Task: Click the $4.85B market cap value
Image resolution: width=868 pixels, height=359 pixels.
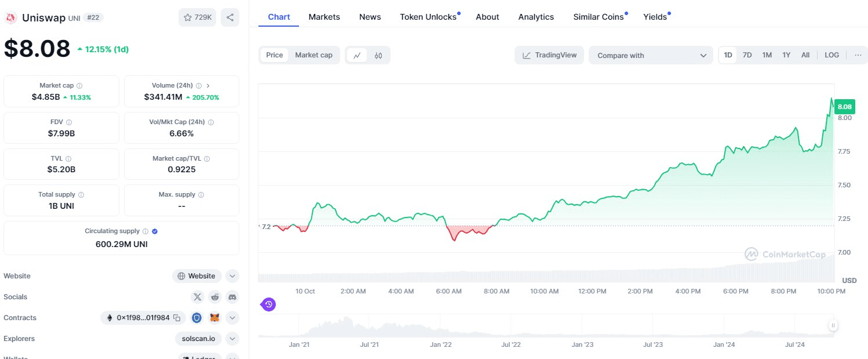Action: (x=46, y=97)
